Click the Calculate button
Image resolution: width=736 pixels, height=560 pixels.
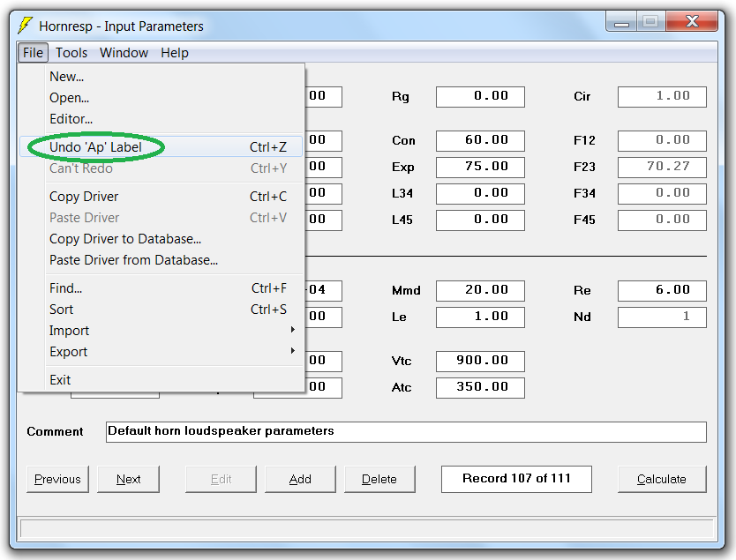662,479
